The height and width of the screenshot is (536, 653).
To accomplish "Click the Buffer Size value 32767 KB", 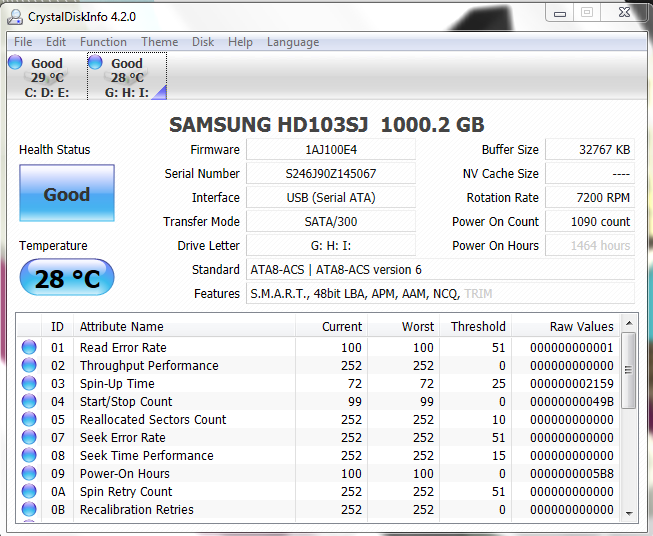I will tap(590, 150).
